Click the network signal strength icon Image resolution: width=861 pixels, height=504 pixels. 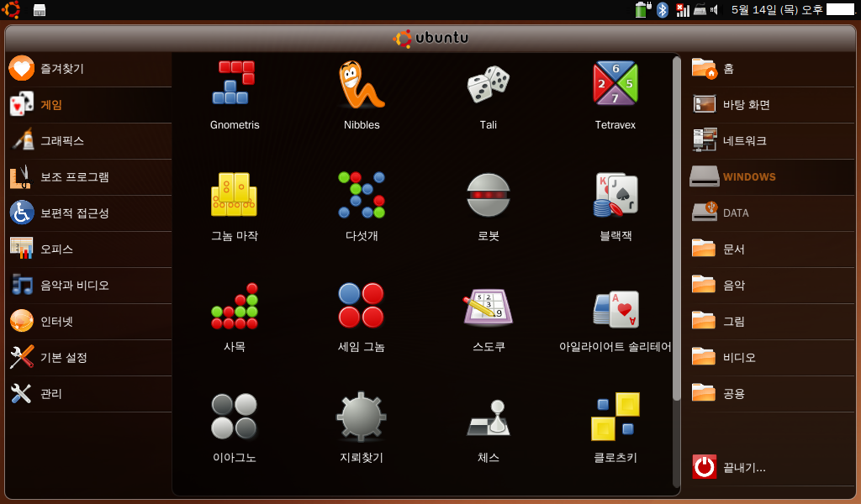point(683,9)
